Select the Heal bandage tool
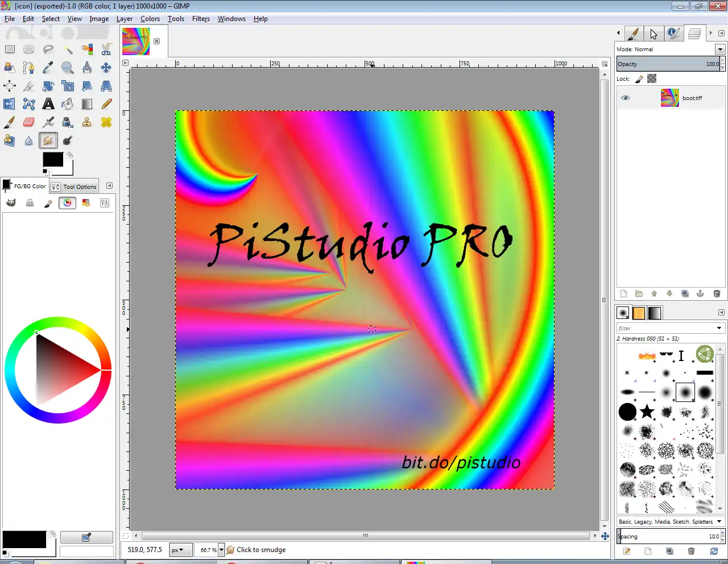The height and width of the screenshot is (564, 728). point(106,122)
